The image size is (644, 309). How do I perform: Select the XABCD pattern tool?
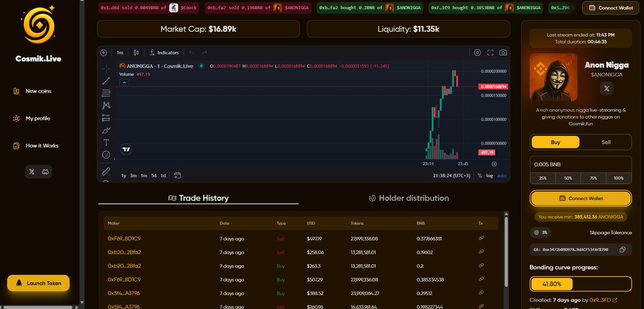(x=106, y=105)
